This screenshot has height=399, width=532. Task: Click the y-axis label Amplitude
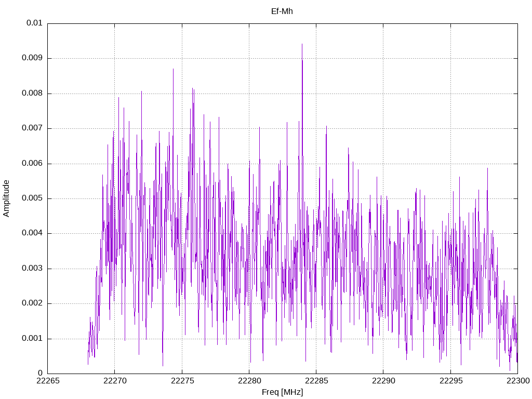point(6,198)
